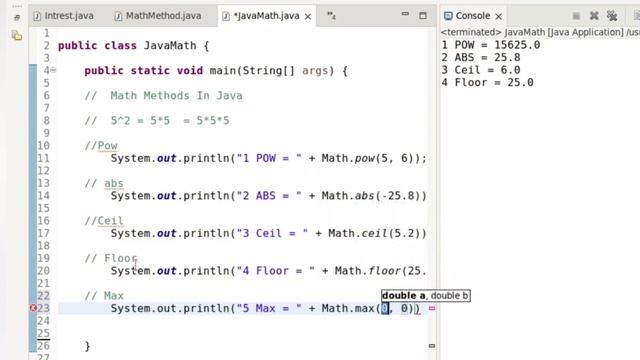Switch to the Intrest.java tab
The image size is (640, 360).
[64, 16]
